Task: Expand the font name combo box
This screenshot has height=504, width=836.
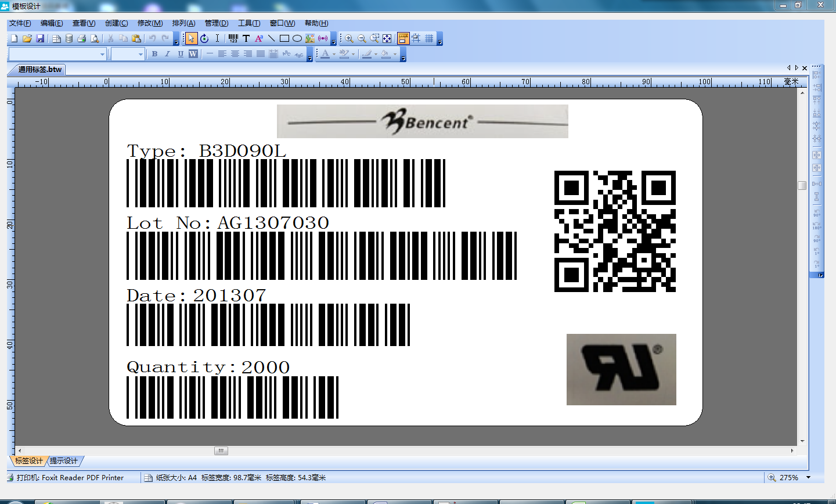Action: pyautogui.click(x=102, y=55)
